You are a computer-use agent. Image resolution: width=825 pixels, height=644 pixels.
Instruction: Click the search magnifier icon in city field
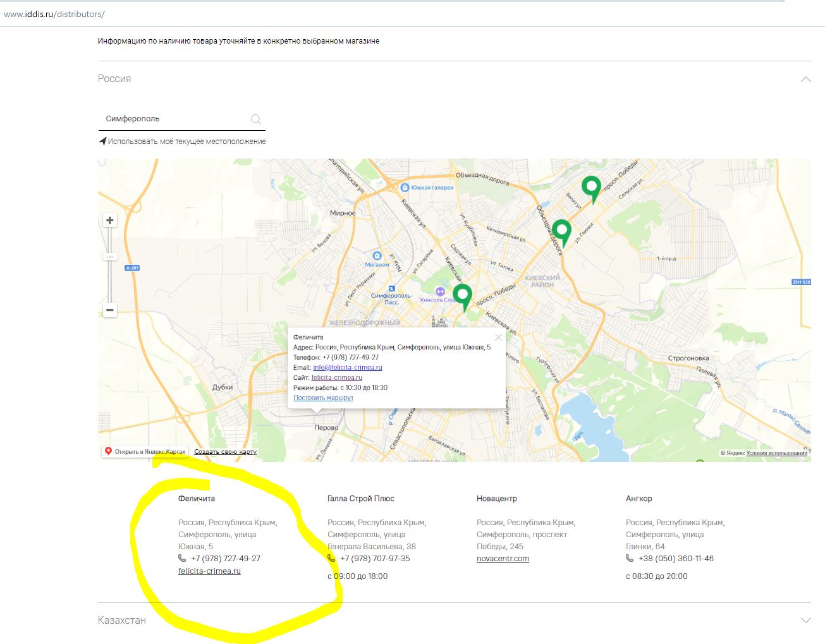255,119
